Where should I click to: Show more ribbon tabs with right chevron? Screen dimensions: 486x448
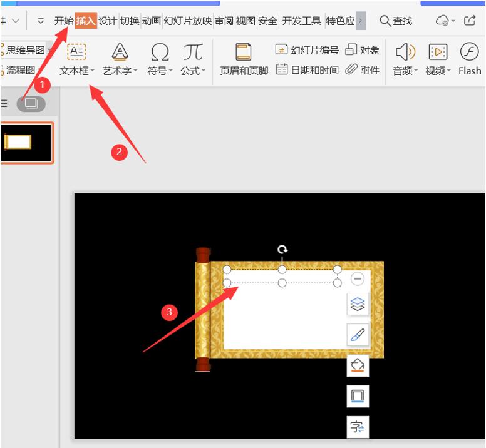pyautogui.click(x=361, y=21)
